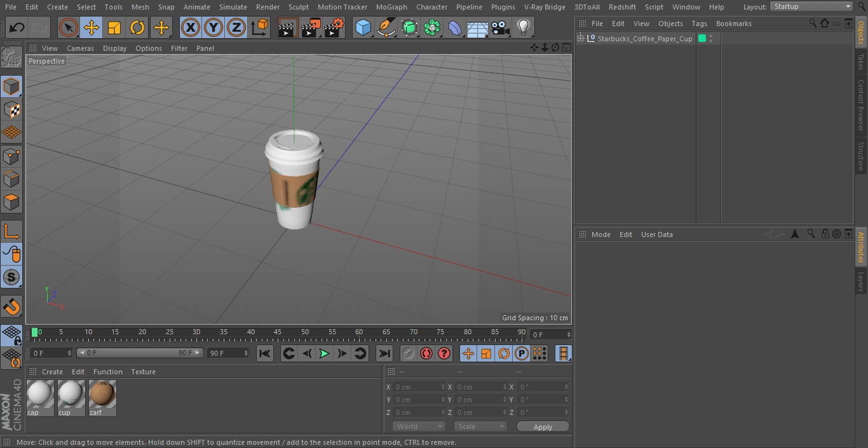Render the current view with clapperboard icon
The width and height of the screenshot is (868, 448).
288,27
